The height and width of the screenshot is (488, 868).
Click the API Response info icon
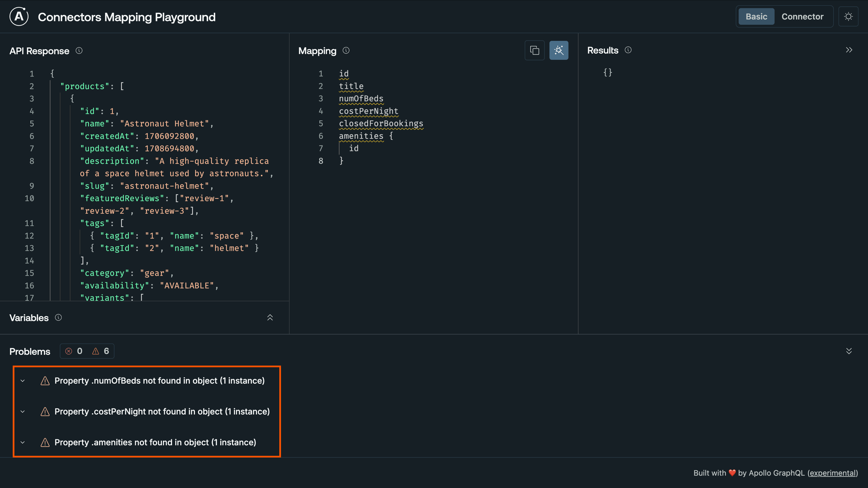79,51
